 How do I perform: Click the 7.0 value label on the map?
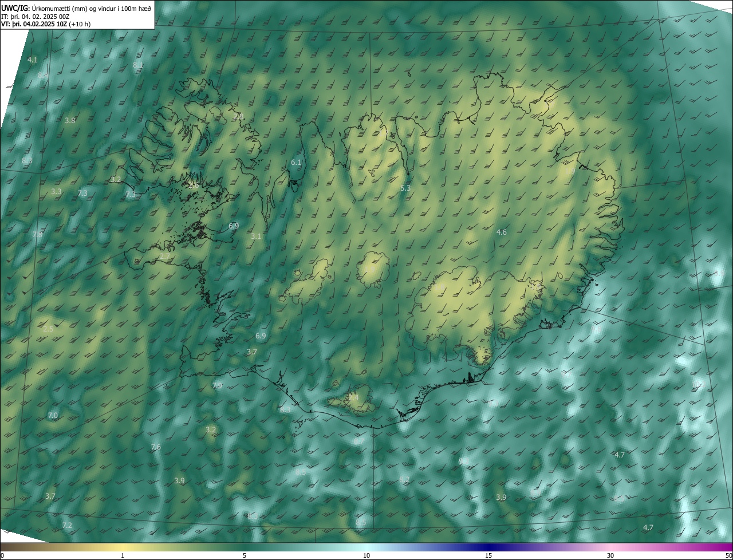[53, 415]
